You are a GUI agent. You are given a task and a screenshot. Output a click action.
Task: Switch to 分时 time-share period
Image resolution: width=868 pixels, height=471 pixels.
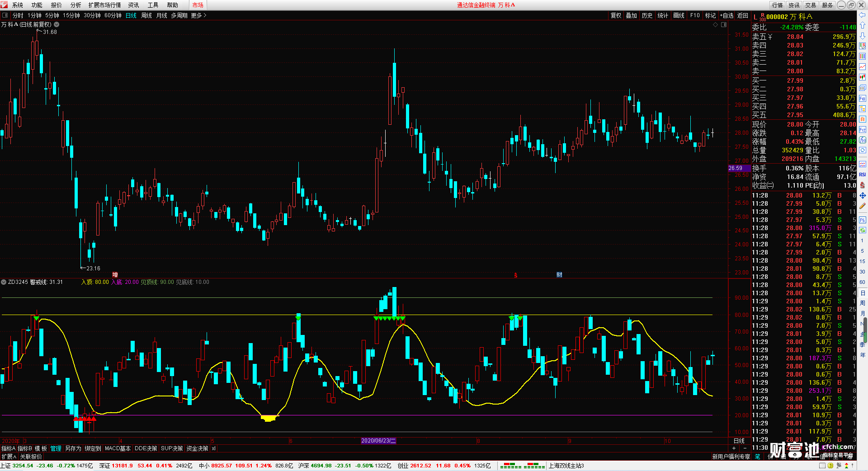coord(18,15)
